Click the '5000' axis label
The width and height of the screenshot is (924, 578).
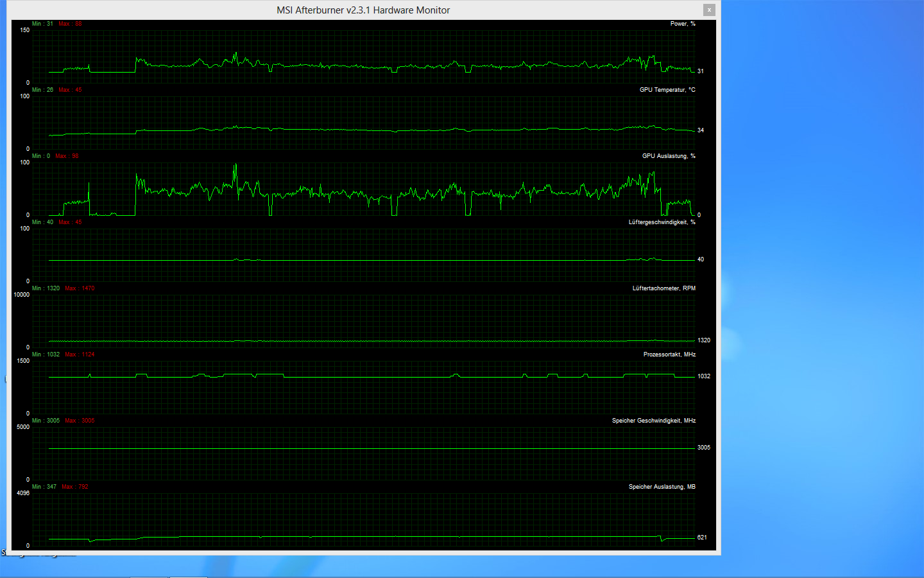pos(23,427)
